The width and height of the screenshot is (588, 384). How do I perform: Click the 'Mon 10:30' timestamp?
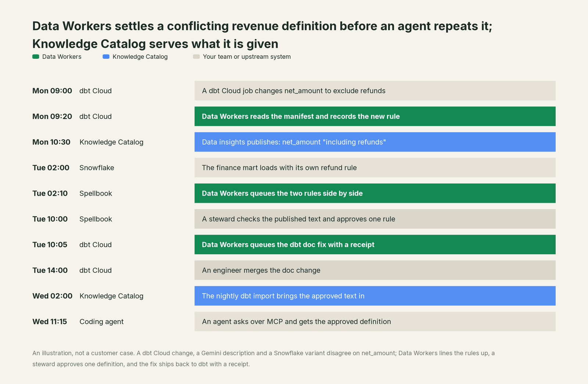tap(51, 142)
